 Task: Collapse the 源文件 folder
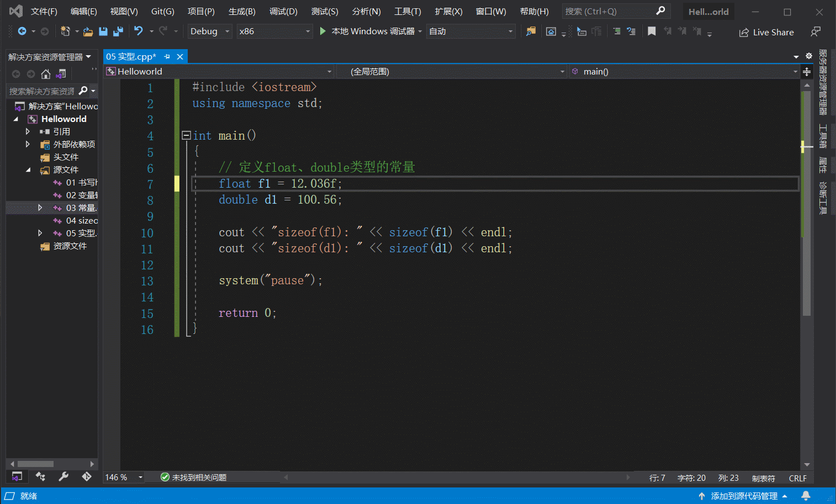click(28, 169)
